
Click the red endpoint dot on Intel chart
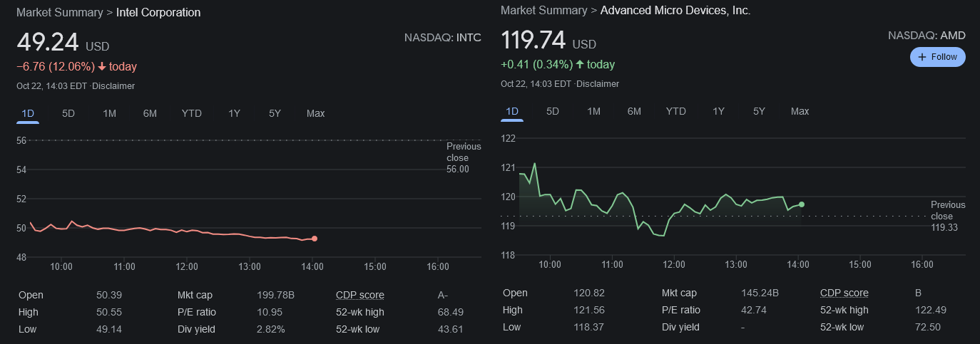315,239
